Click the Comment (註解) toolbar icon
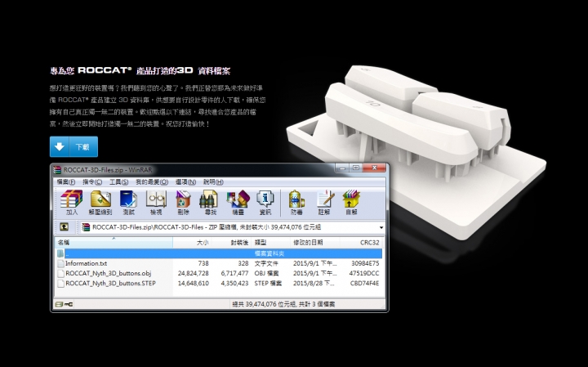Viewport: 588px width, 367px height. click(324, 202)
